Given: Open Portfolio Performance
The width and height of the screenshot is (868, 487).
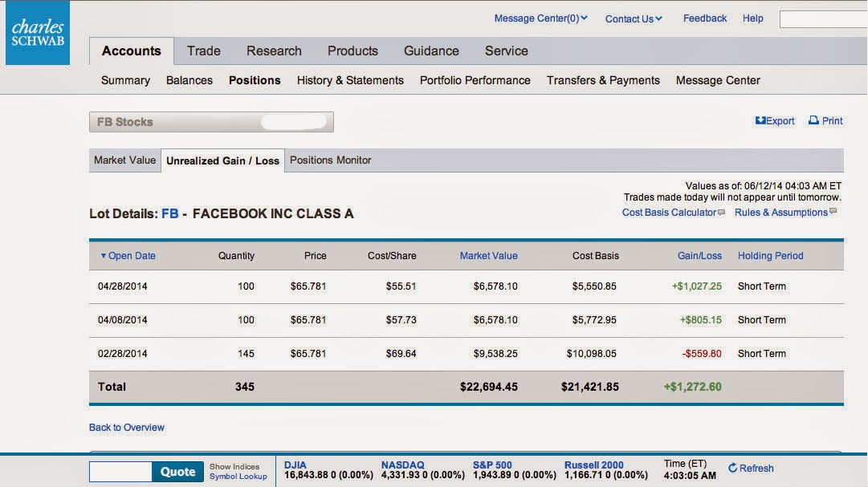Looking at the screenshot, I should coord(475,80).
